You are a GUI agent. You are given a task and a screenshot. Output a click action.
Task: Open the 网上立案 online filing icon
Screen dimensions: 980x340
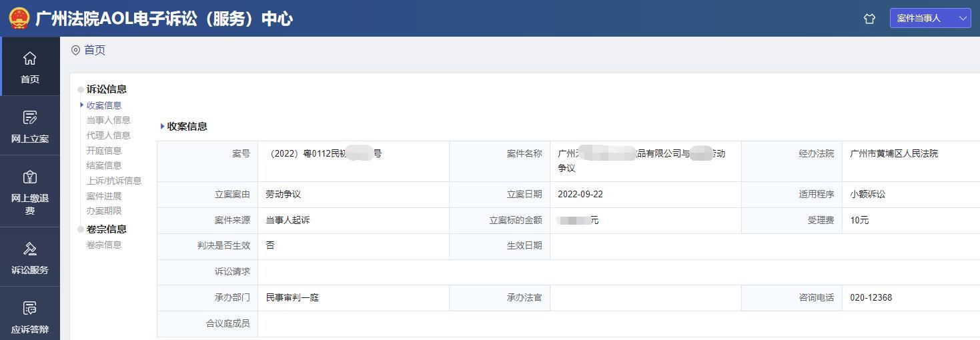coord(29,118)
